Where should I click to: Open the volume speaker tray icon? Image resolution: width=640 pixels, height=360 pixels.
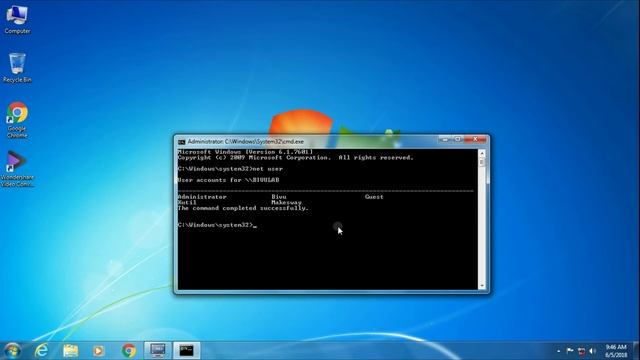pyautogui.click(x=593, y=351)
